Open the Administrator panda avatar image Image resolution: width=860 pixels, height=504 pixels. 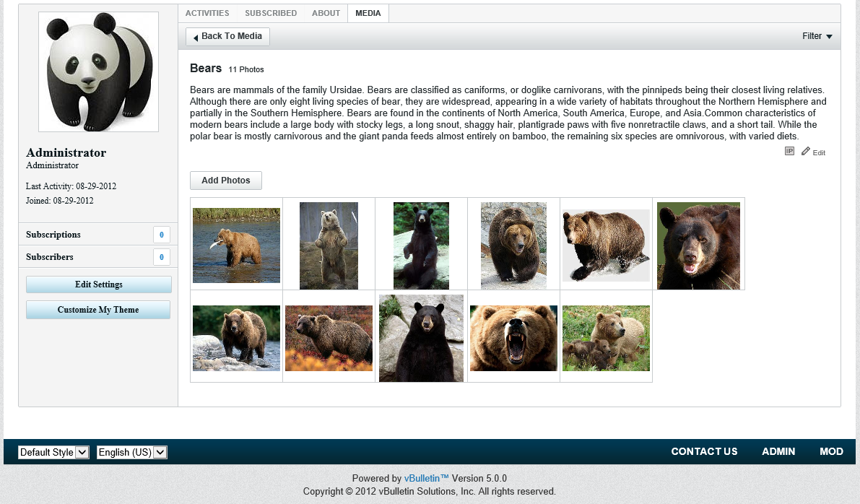pyautogui.click(x=99, y=71)
